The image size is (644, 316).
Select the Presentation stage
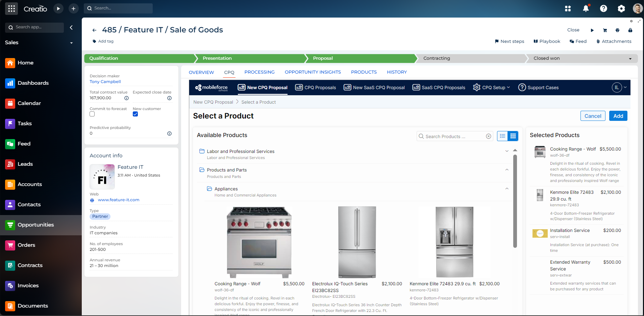click(x=250, y=58)
